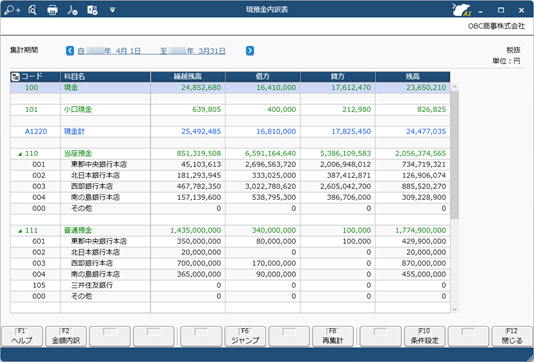Screen dimensions: 534x362
Task: Click the F2 金額内訳 button
Action: pyautogui.click(x=66, y=336)
